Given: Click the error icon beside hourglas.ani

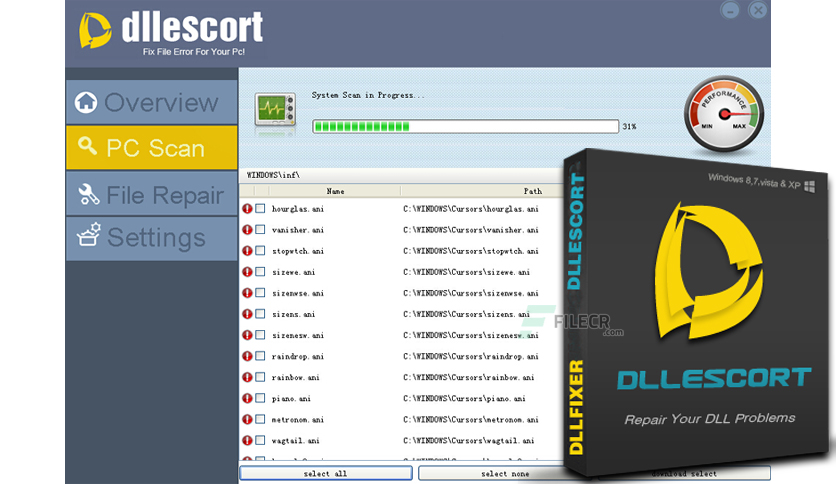Looking at the screenshot, I should click(x=247, y=208).
